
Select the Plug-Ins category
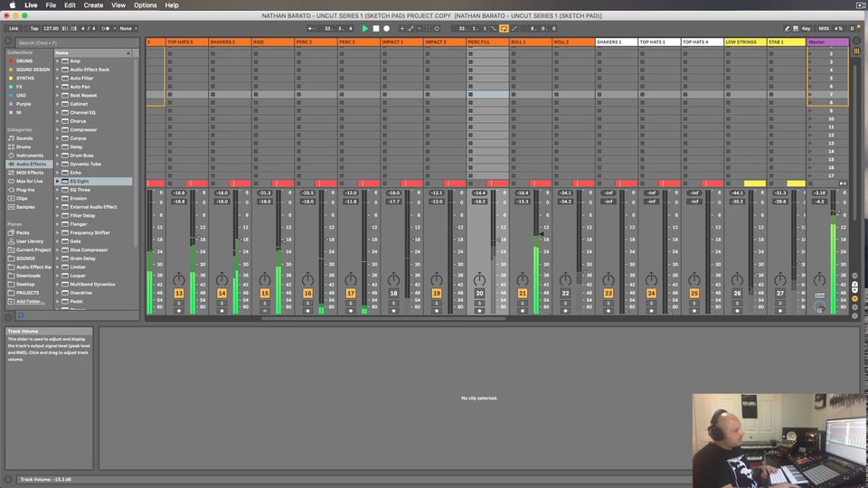[25, 190]
